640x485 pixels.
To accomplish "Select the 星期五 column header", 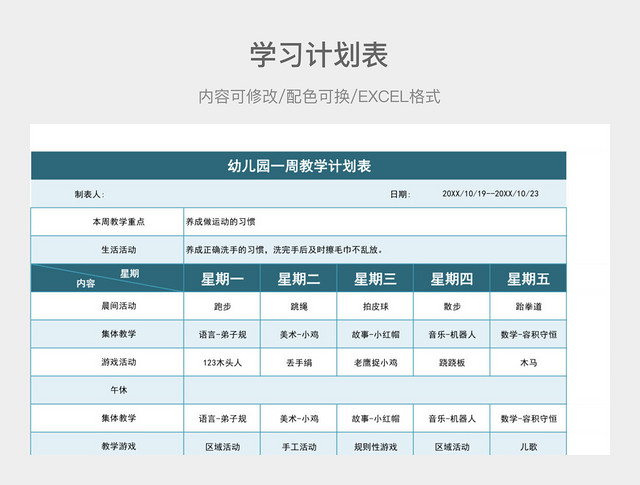I will tap(528, 278).
